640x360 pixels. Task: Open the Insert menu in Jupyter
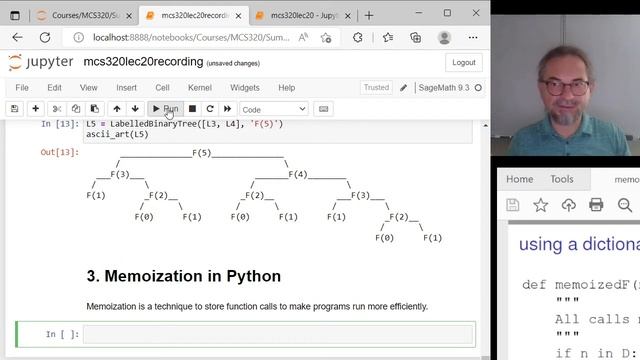click(127, 88)
